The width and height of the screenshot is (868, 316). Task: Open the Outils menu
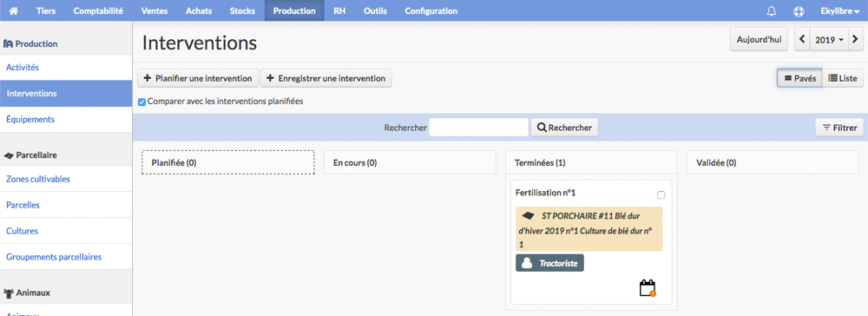pyautogui.click(x=375, y=10)
